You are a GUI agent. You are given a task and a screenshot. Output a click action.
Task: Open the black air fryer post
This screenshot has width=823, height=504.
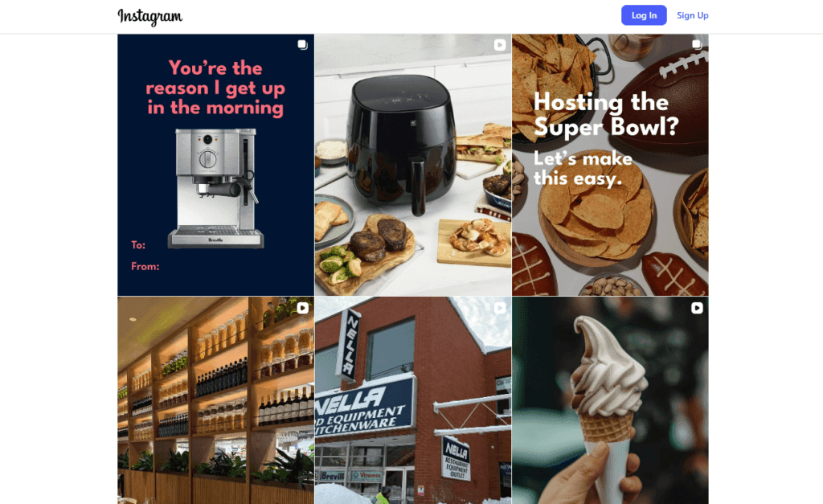[x=413, y=165]
